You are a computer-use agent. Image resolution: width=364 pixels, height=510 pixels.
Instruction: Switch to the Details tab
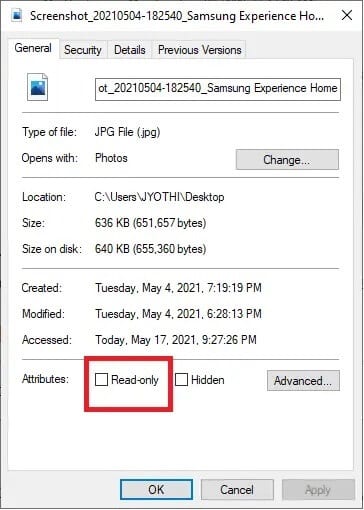pos(130,50)
